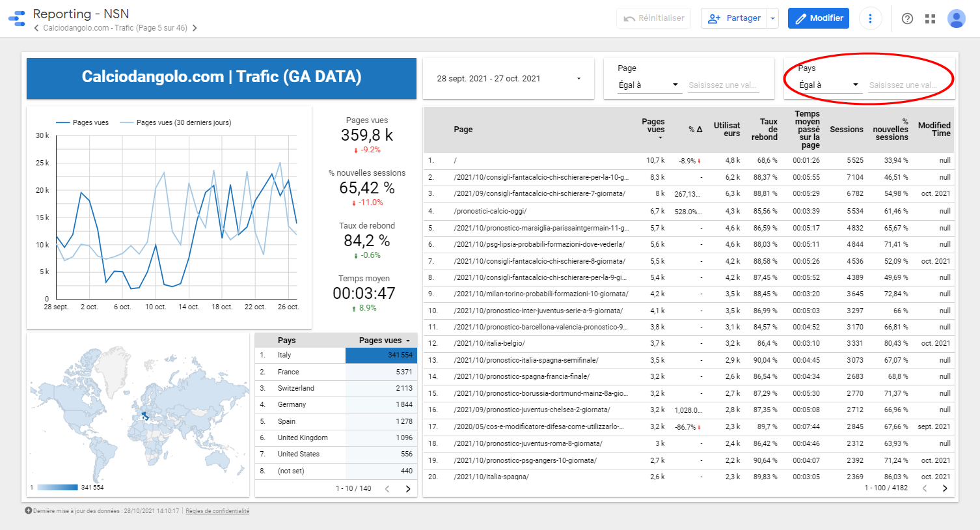Image resolution: width=980 pixels, height=530 pixels.
Task: Open the Règles de confidentialité link
Action: [217, 511]
